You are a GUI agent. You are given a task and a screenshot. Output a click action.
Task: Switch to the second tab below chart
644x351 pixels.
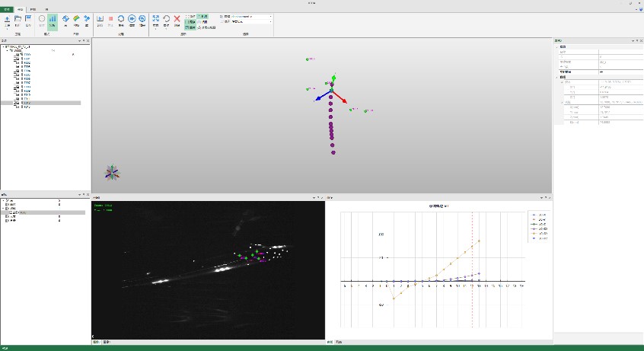[x=338, y=342]
